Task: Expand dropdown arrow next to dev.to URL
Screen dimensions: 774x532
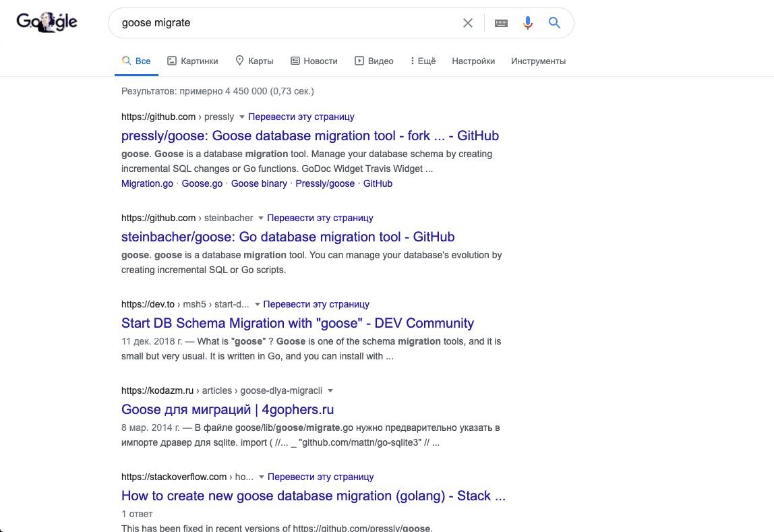Action: pyautogui.click(x=257, y=305)
